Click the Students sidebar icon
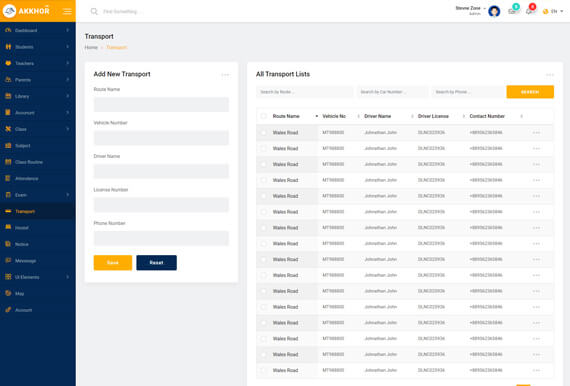Viewport: 570px width, 386px height. (8, 47)
